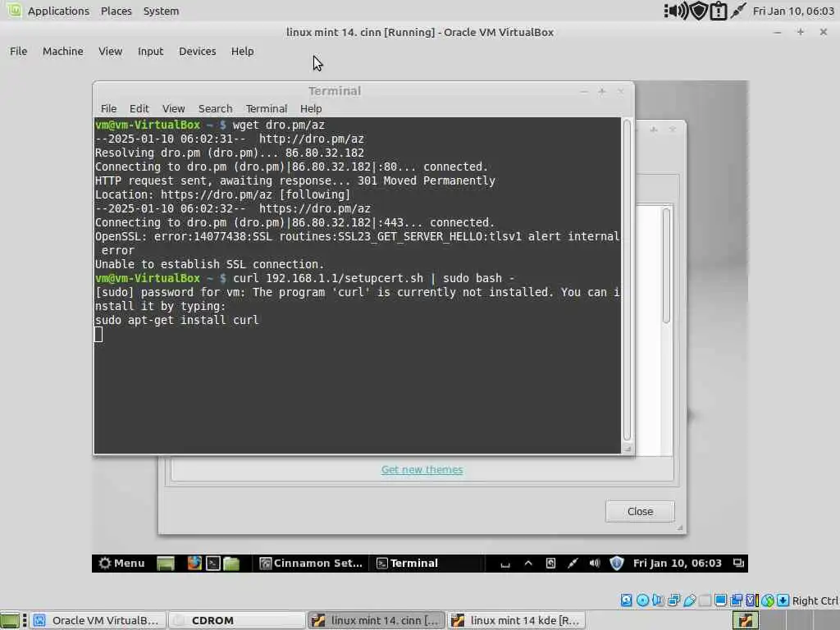Click the guest removable drives tray icon

click(550, 563)
